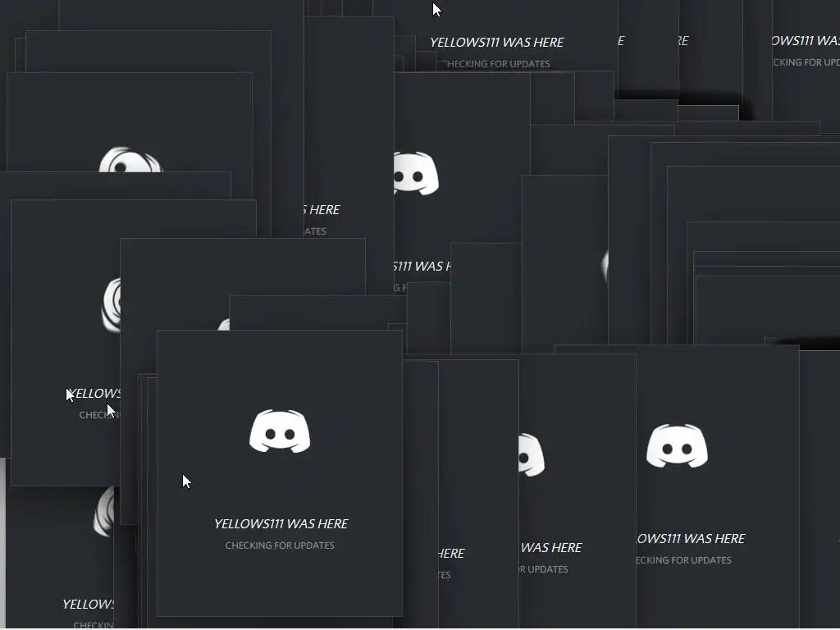Click the Discord logo above "OWS111 WAS HERE"
The width and height of the screenshot is (840, 630).
pyautogui.click(x=677, y=445)
